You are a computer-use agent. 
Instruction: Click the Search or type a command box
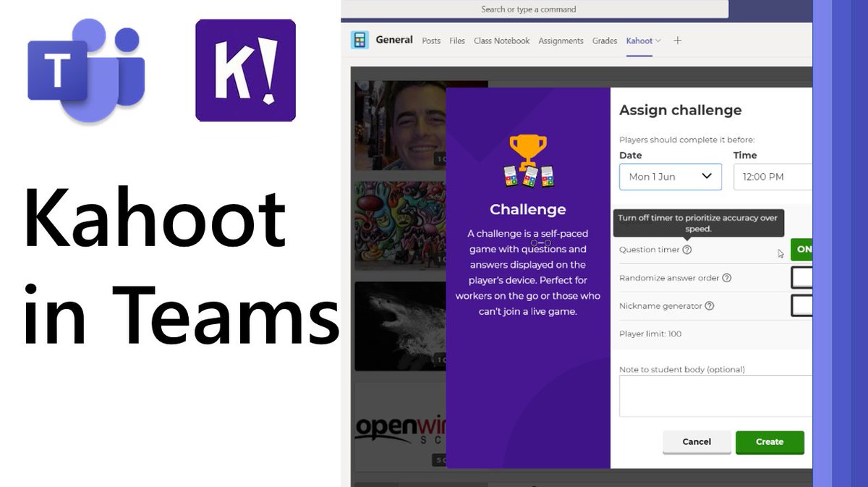click(535, 9)
